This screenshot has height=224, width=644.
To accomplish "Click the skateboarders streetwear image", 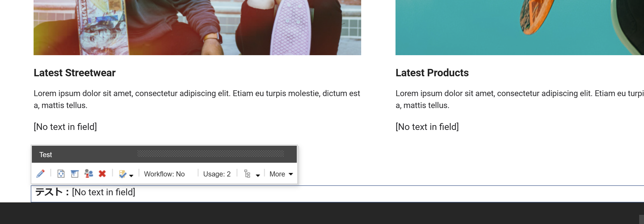I will point(197,27).
